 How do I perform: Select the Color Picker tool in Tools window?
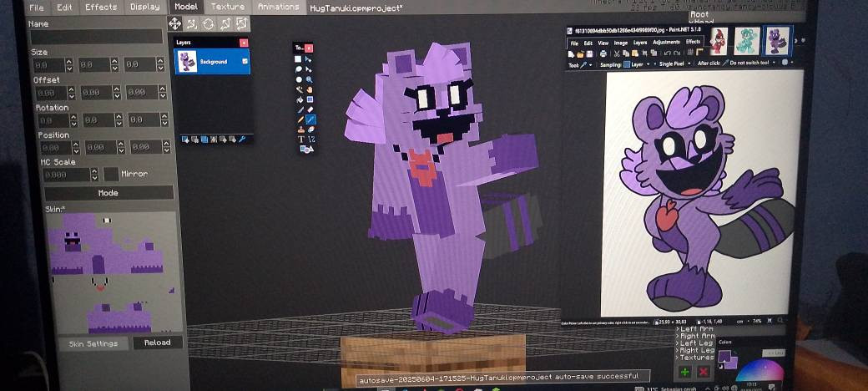click(310, 119)
